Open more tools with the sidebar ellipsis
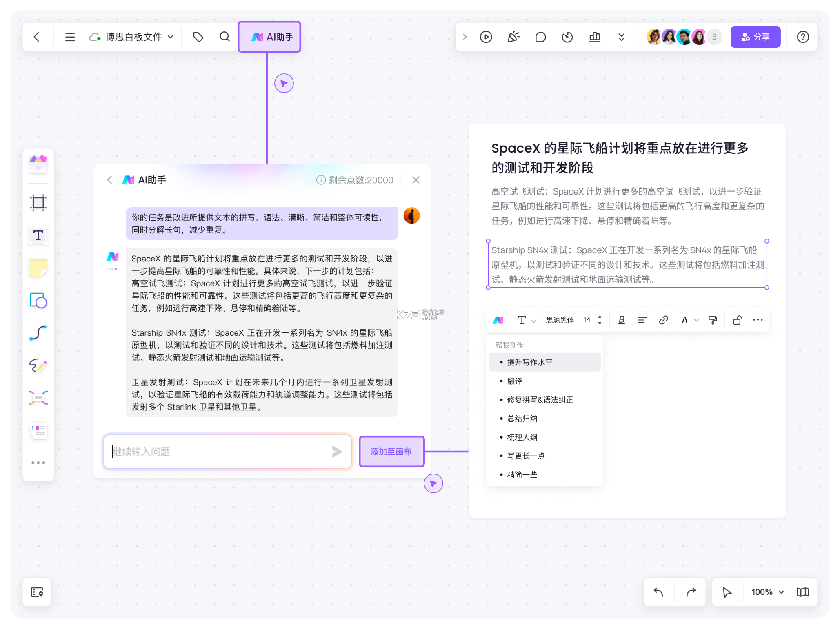840x629 pixels. coord(38,463)
